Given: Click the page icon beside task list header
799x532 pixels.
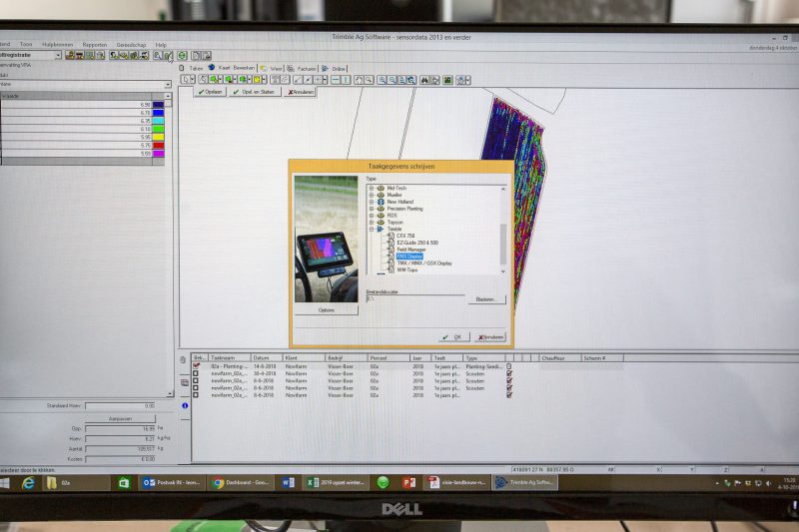Looking at the screenshot, I should point(183,359).
